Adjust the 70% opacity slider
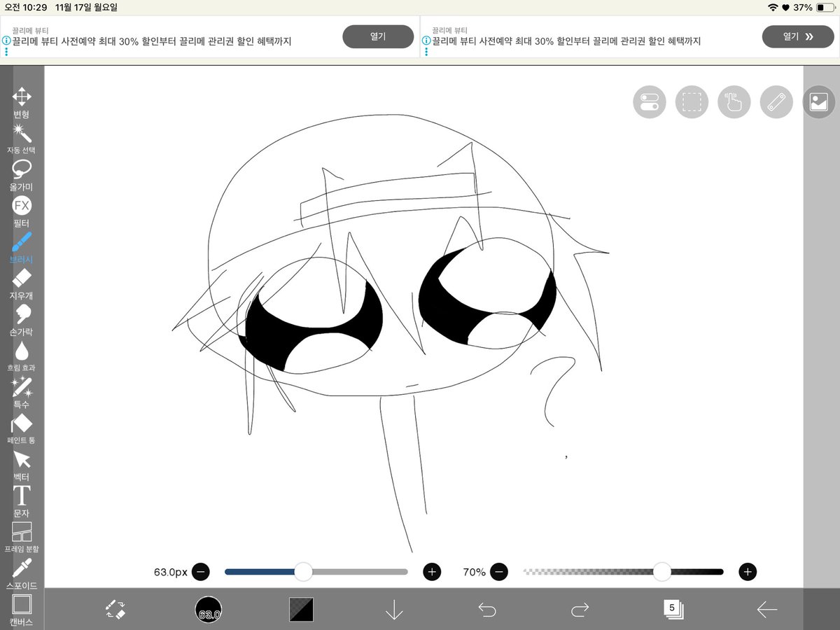This screenshot has width=840, height=630. [661, 572]
